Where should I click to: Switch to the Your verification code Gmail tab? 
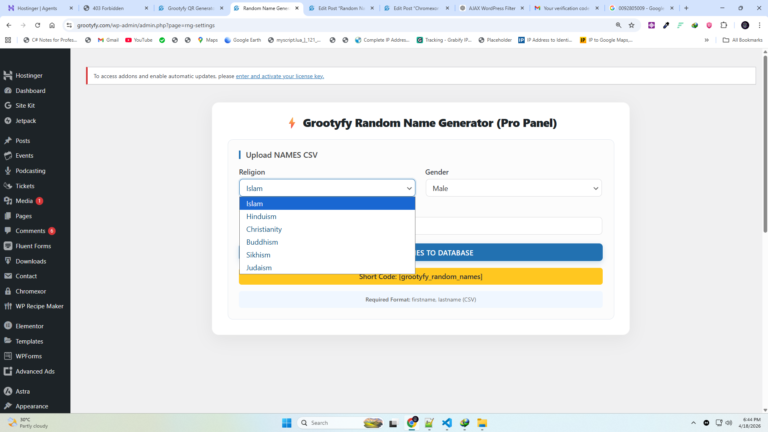(x=567, y=8)
